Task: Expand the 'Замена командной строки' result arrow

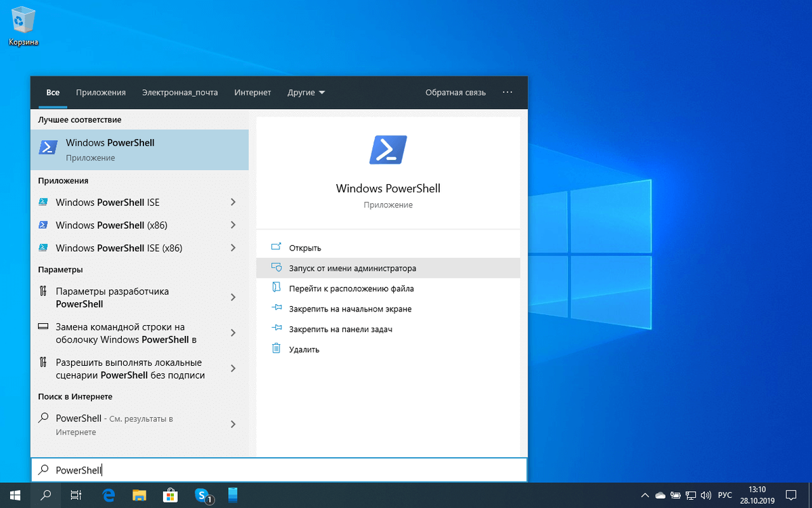Action: coord(233,333)
